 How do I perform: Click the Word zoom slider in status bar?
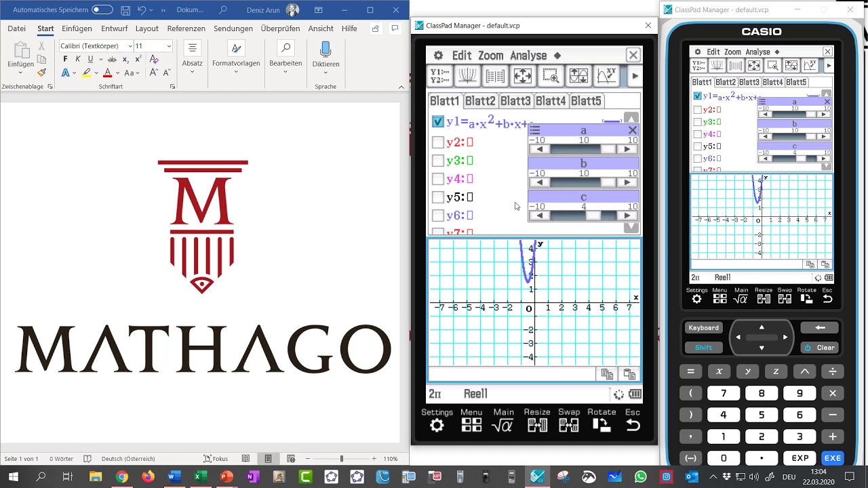[x=341, y=459]
